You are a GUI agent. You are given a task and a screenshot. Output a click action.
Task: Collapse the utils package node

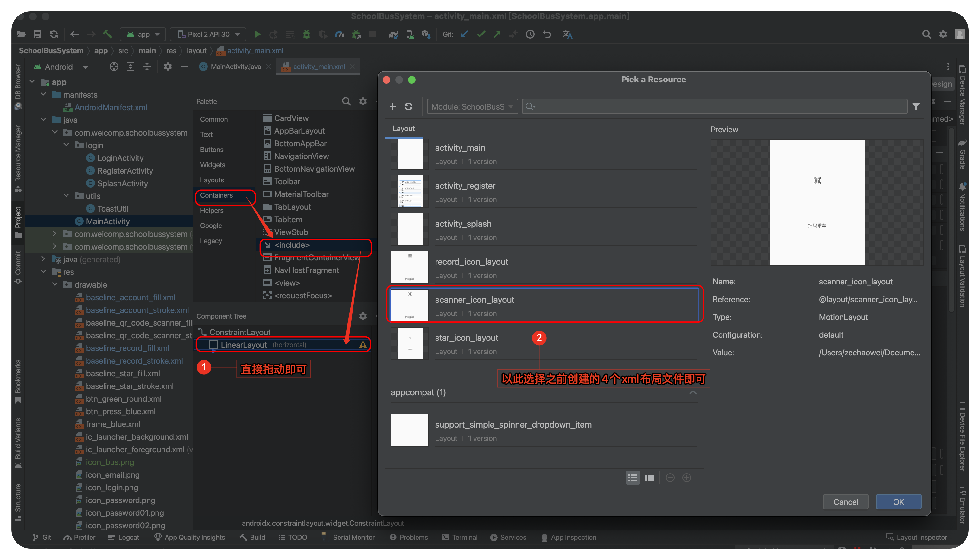(x=66, y=196)
